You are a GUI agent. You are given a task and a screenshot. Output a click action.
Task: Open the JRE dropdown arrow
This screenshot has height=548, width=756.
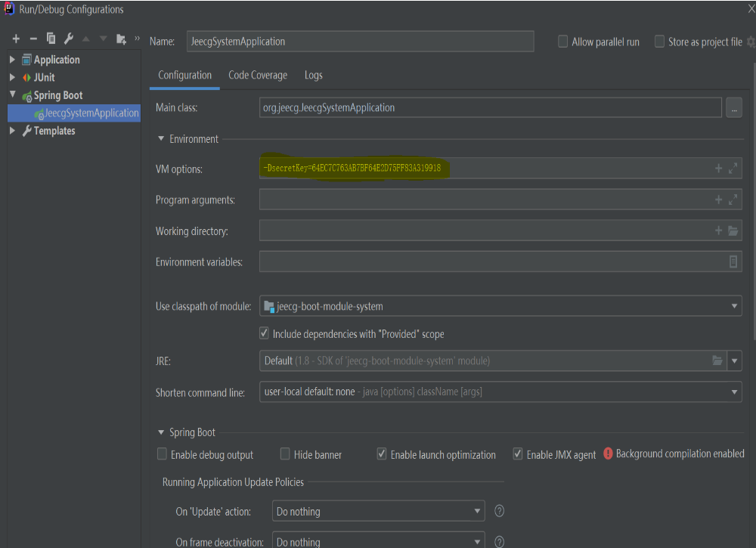tap(734, 361)
